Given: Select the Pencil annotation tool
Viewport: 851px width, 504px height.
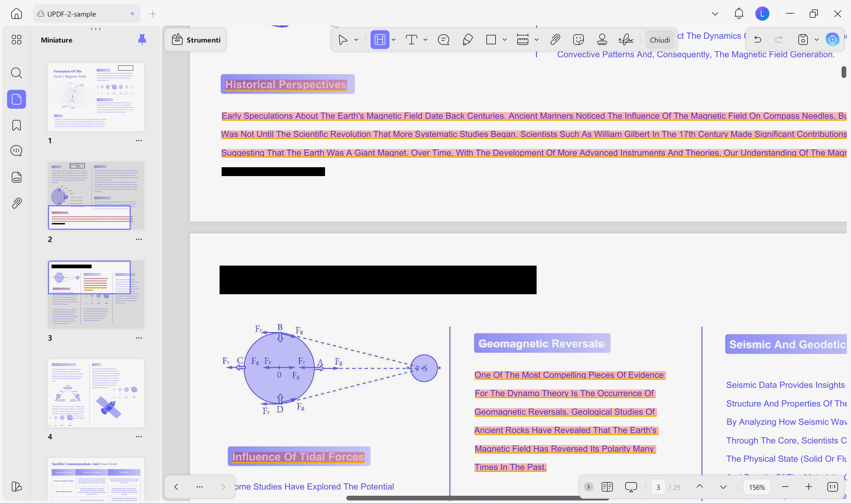Looking at the screenshot, I should pos(468,39).
